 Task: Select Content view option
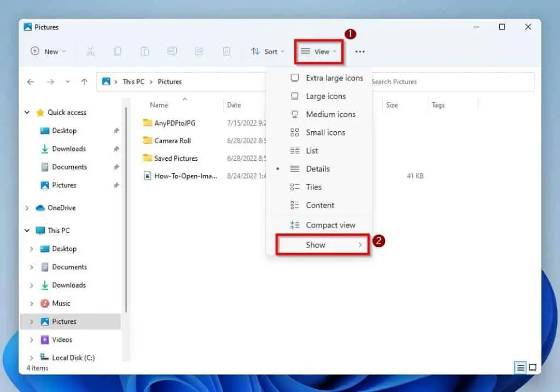(x=319, y=205)
